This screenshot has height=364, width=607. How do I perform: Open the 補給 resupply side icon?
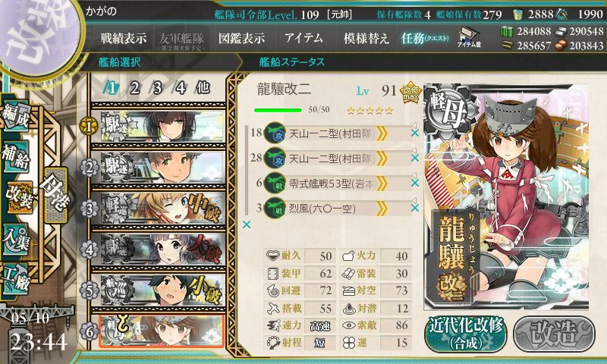(x=16, y=157)
